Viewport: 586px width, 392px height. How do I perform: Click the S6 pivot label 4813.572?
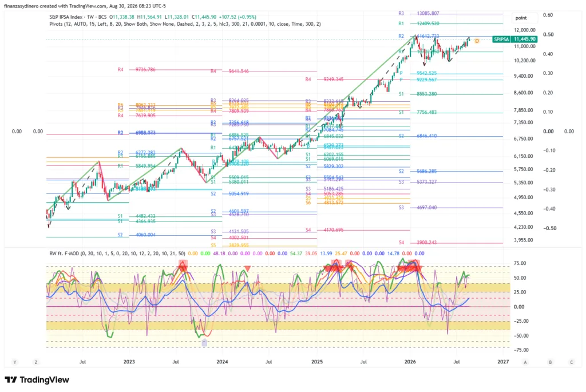pos(334,203)
